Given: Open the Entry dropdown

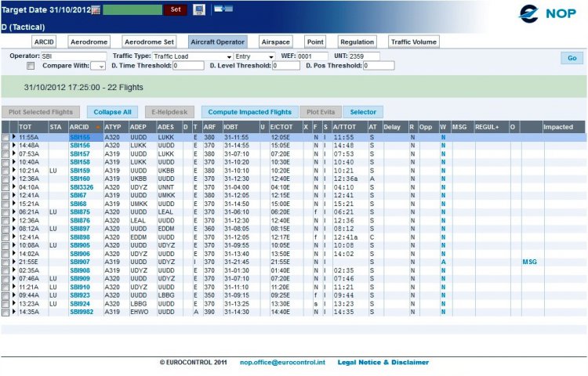Looking at the screenshot, I should coord(255,56).
